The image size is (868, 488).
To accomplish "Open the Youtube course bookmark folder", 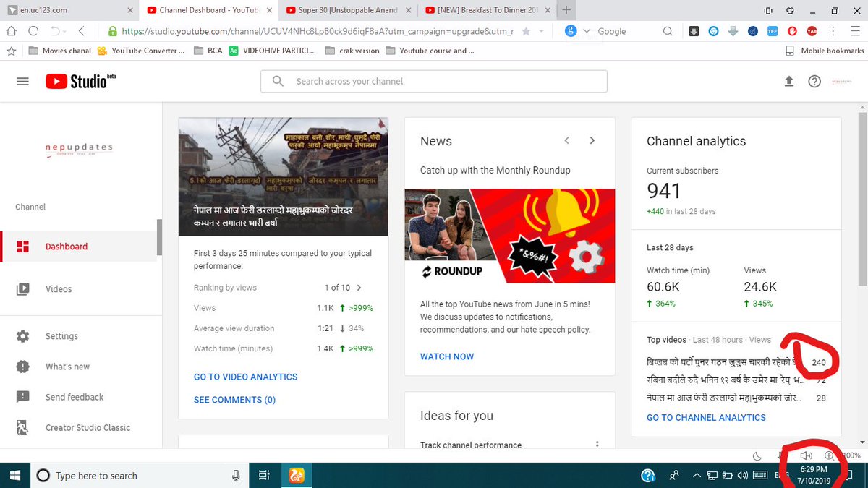I will [x=430, y=51].
